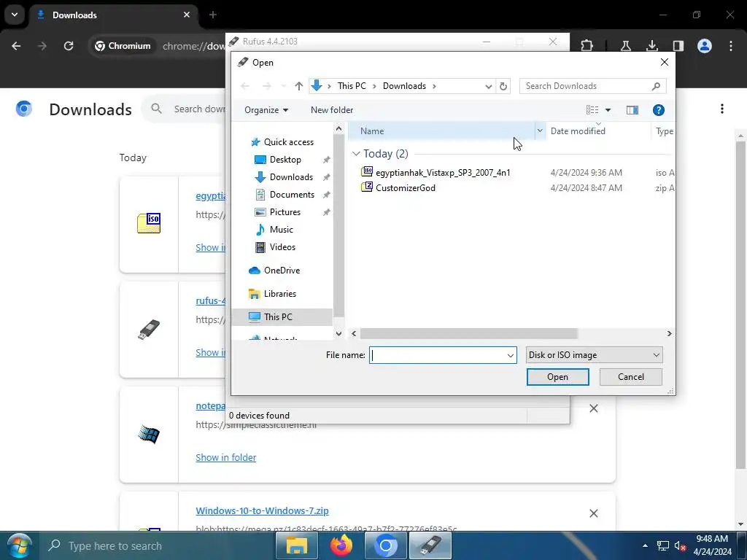Open the Organize menu
The width and height of the screenshot is (747, 560).
tap(266, 110)
